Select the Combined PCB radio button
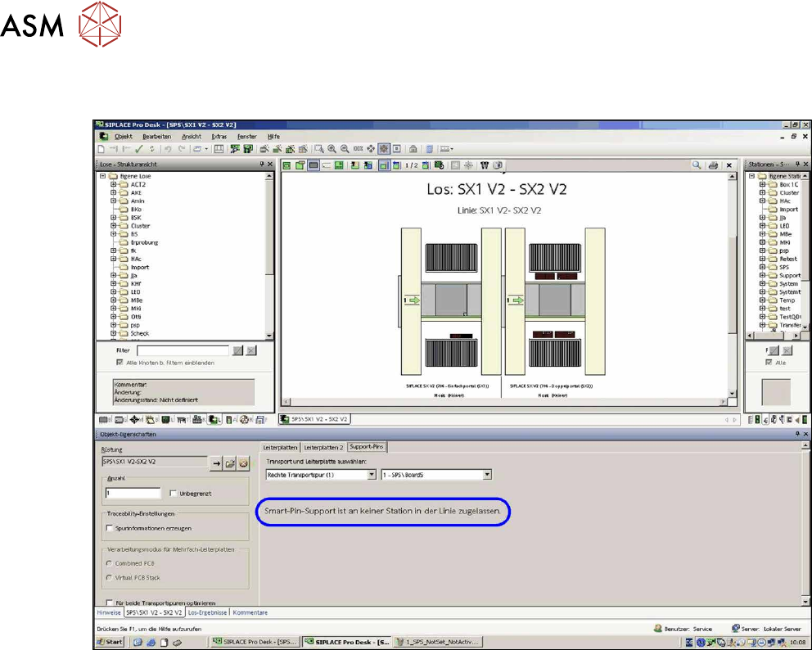This screenshot has height=650, width=812. 109,563
